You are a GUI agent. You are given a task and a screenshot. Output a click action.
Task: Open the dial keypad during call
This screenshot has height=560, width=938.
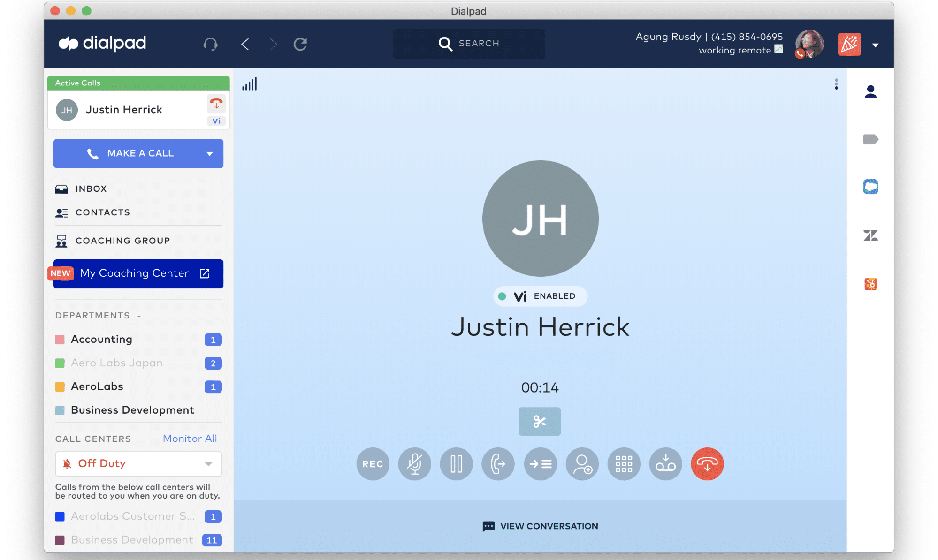624,464
